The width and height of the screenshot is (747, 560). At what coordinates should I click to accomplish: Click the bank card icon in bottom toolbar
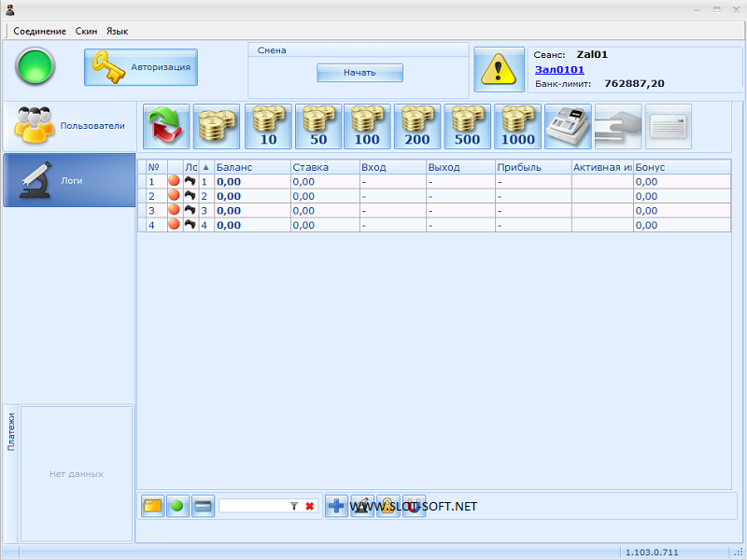203,506
